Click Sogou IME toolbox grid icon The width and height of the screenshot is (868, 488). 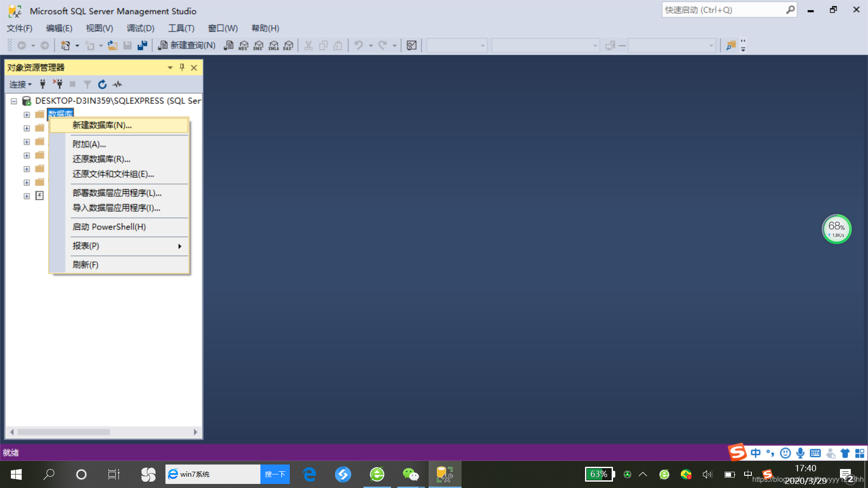click(x=859, y=453)
